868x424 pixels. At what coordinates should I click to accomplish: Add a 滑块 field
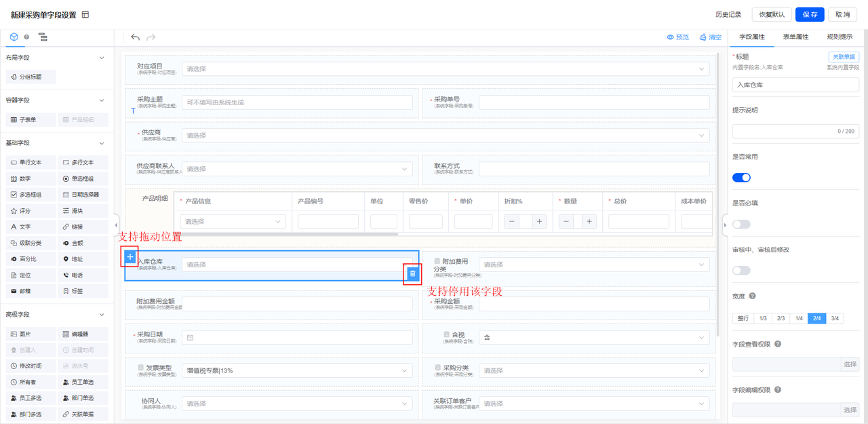click(x=83, y=211)
